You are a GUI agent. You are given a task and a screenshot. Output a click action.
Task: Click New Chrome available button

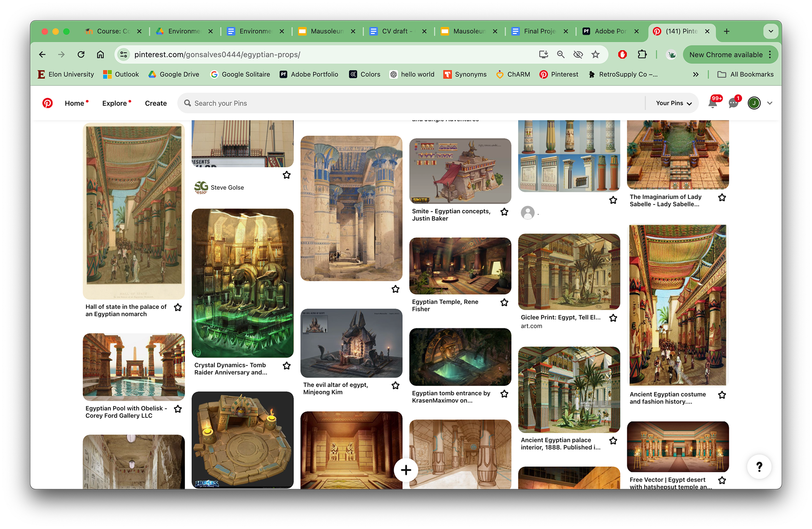pos(726,55)
